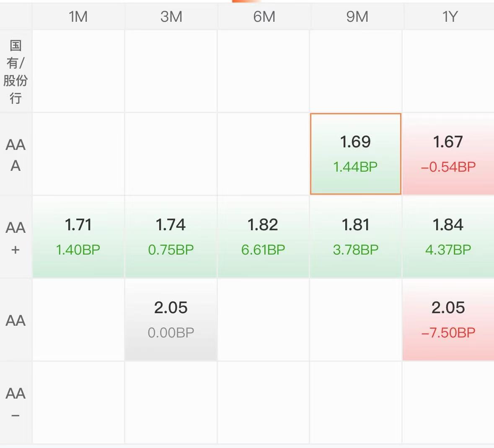Click the AA 1Y cell with -7.50BP
This screenshot has height=448, width=494.
click(x=448, y=320)
